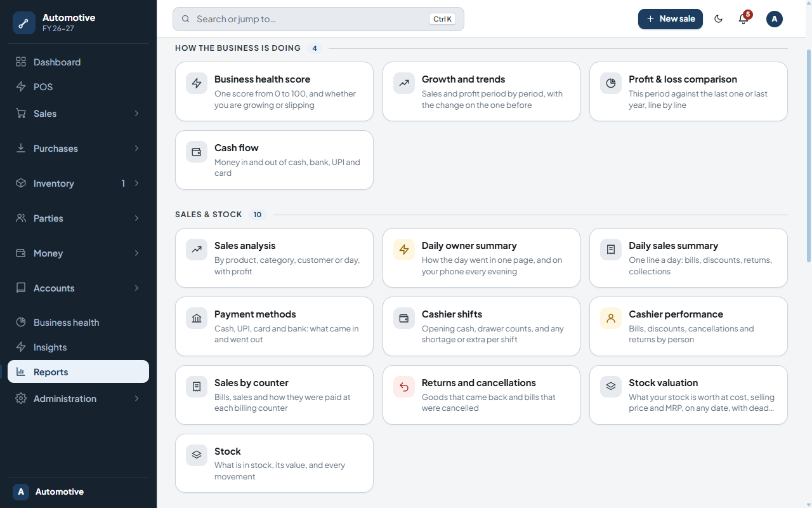812x508 pixels.
Task: Click the Daily owner summary lightning icon
Action: (x=404, y=250)
